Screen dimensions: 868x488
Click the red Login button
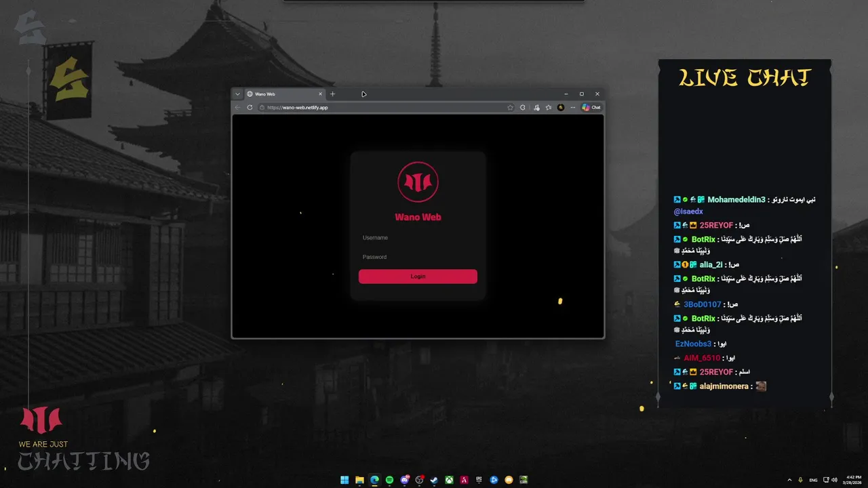click(x=418, y=277)
